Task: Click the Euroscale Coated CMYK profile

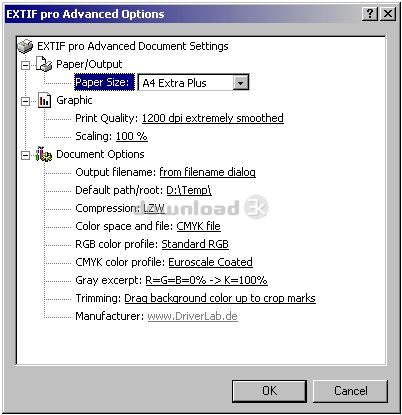Action: tap(210, 262)
